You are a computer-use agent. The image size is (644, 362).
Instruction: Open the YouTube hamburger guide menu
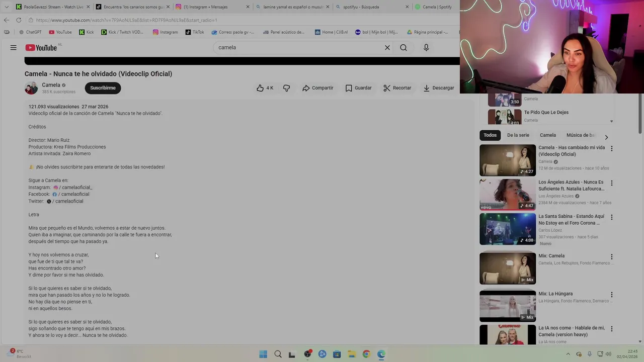(14, 47)
